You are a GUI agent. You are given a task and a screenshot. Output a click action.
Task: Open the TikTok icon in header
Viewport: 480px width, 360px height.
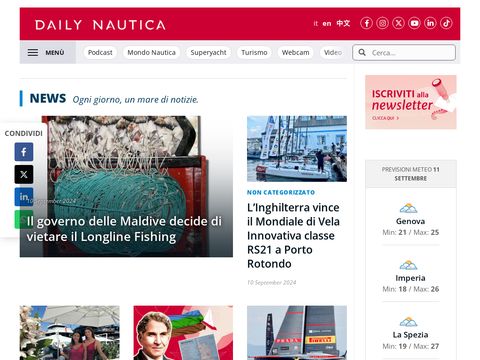click(x=446, y=23)
